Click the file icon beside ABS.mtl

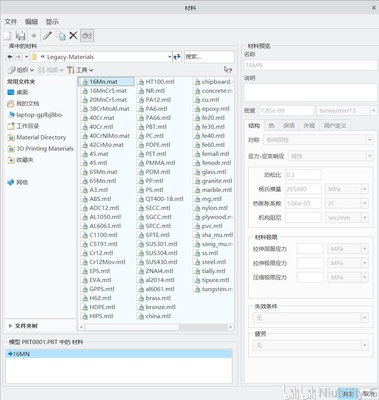point(84,199)
